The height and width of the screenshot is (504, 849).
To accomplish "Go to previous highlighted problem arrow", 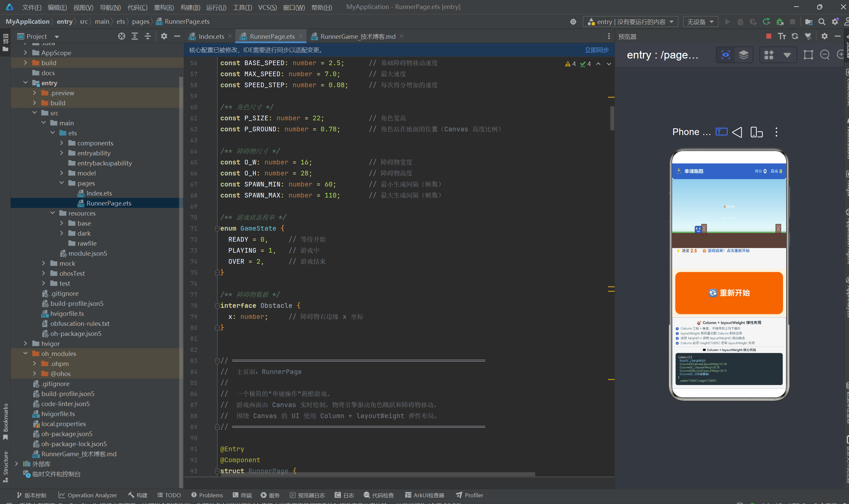I will pyautogui.click(x=598, y=64).
